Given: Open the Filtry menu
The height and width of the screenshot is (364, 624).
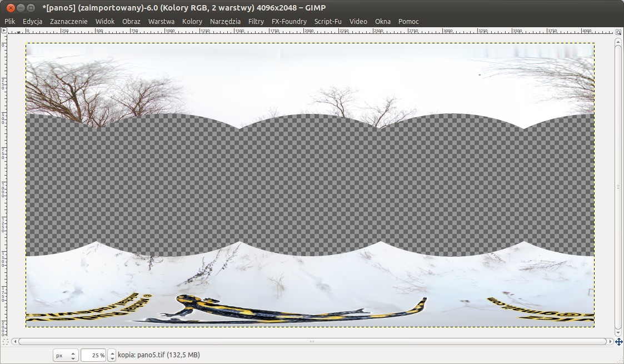Looking at the screenshot, I should click(x=256, y=22).
